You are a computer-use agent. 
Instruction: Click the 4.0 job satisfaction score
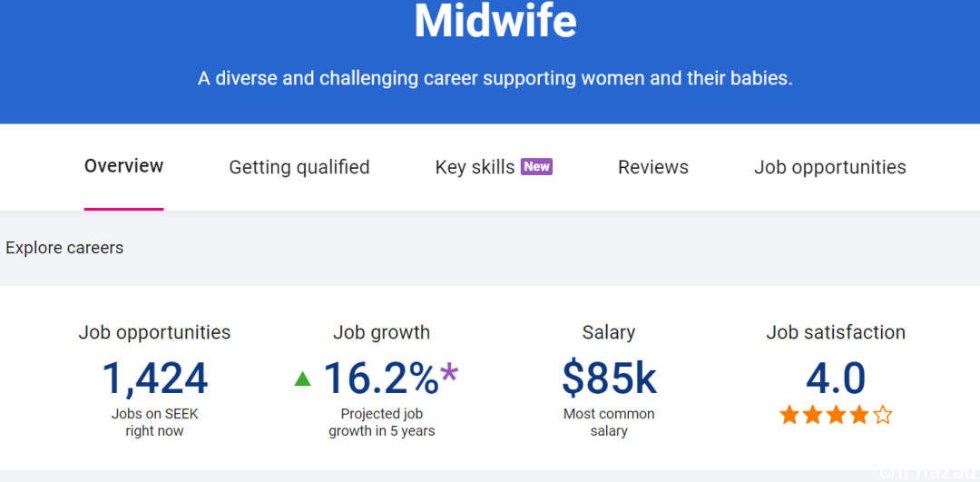[836, 379]
